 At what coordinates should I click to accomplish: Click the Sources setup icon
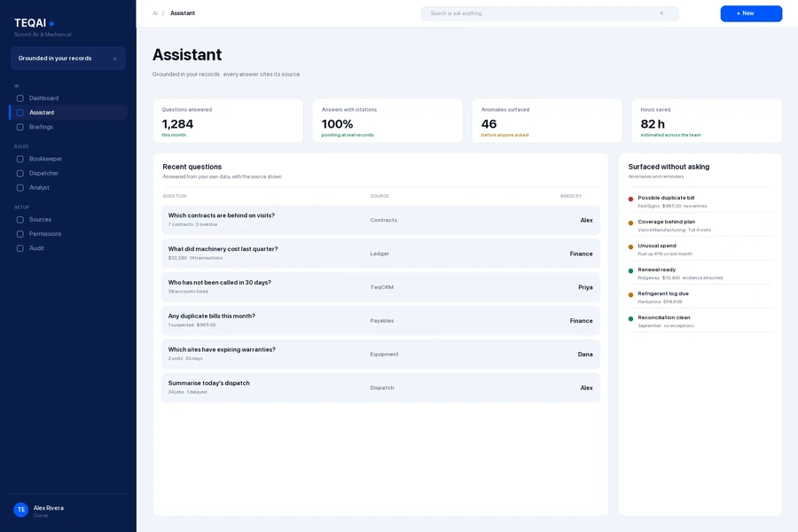point(20,219)
